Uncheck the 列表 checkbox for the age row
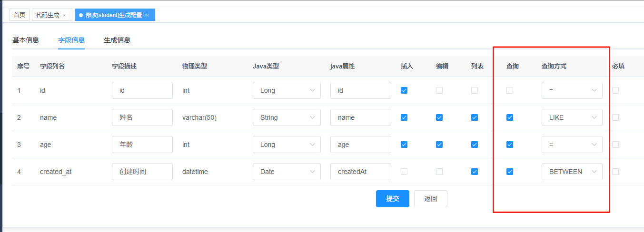 [475, 145]
